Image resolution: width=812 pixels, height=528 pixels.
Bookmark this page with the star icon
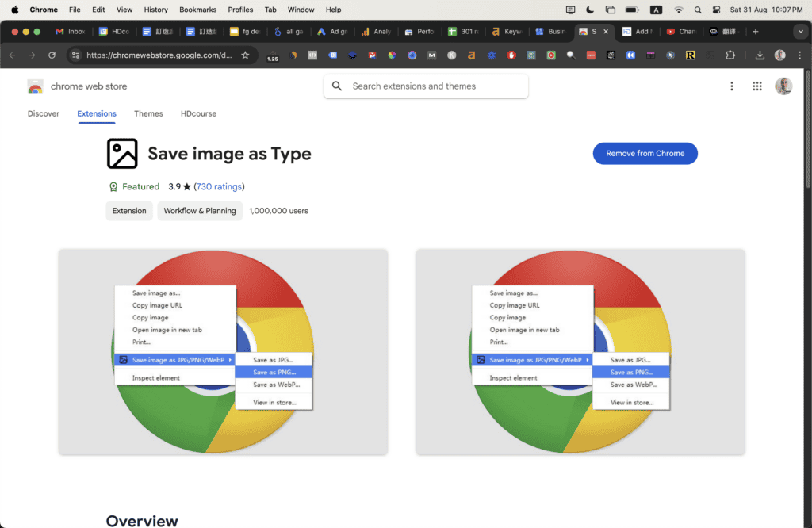pyautogui.click(x=246, y=55)
